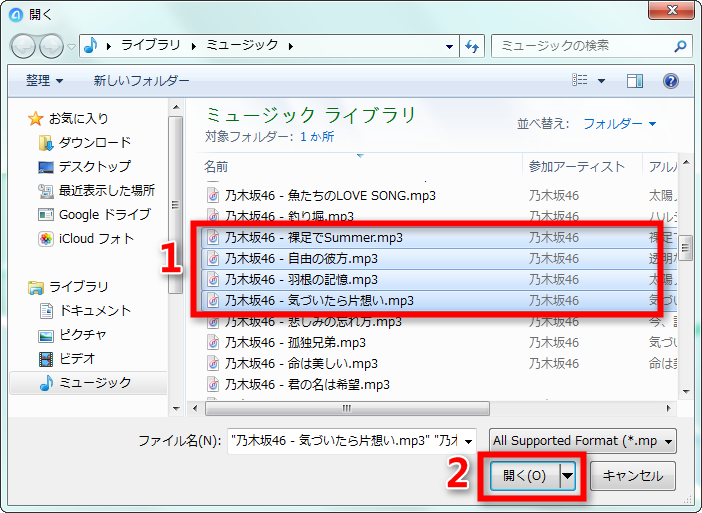
Task: Select ミュージック in the address breadcrumb
Action: (x=242, y=45)
